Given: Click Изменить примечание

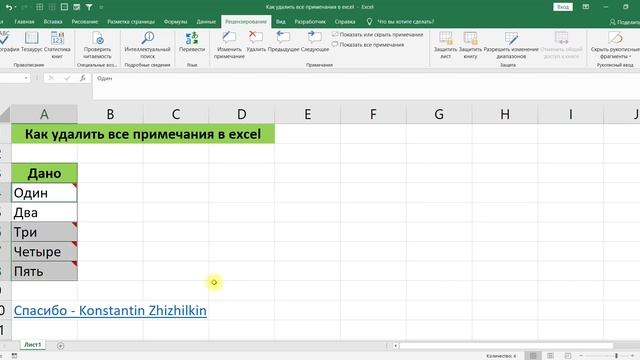Looking at the screenshot, I should 229,45.
